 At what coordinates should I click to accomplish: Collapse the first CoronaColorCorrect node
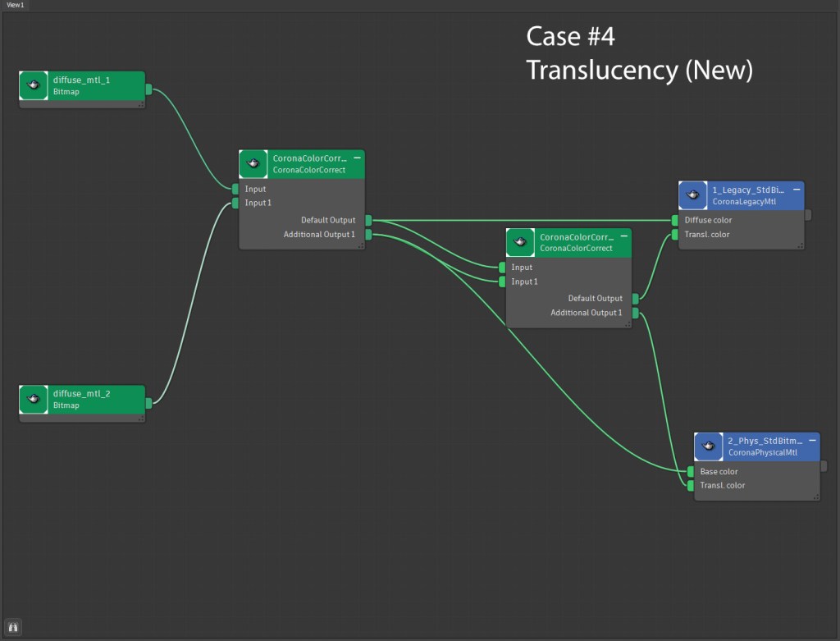[x=357, y=157]
